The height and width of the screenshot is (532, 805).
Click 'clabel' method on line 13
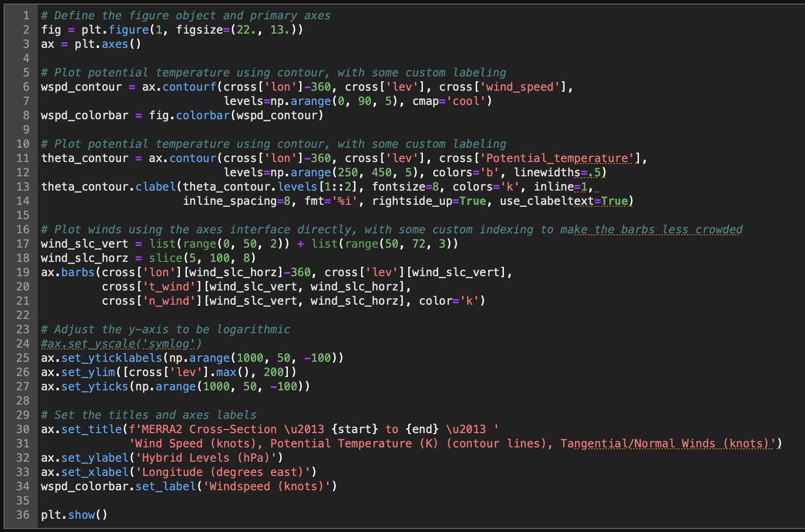155,187
